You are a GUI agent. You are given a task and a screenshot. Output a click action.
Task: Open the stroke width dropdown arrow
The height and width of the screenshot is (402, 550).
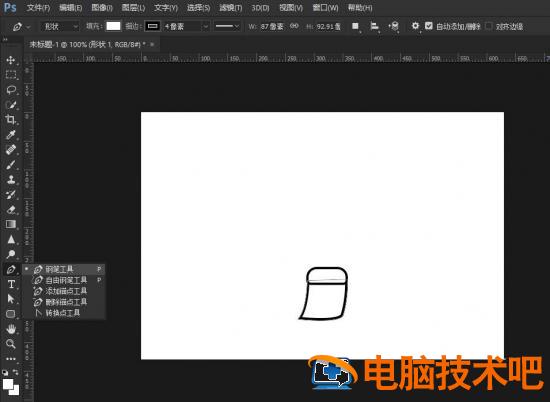click(x=206, y=26)
